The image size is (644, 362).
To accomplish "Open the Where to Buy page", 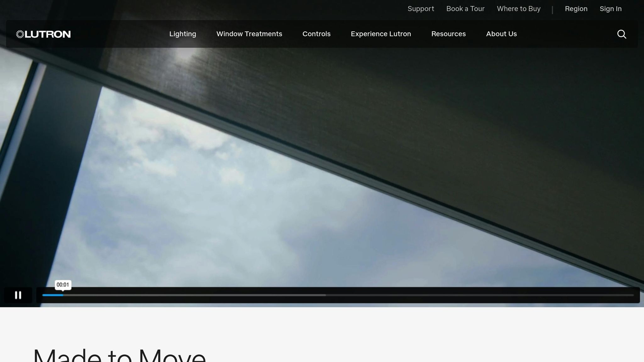I will tap(519, 9).
